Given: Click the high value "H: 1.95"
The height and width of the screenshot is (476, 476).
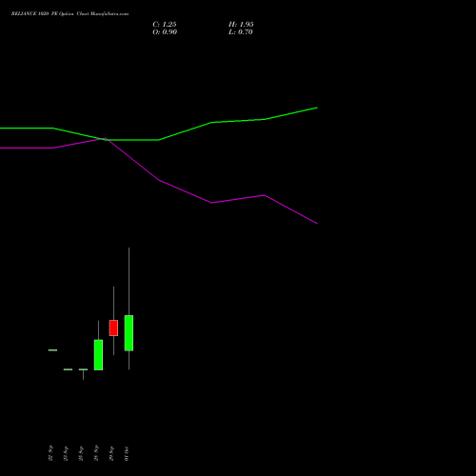Looking at the screenshot, I should tap(241, 25).
